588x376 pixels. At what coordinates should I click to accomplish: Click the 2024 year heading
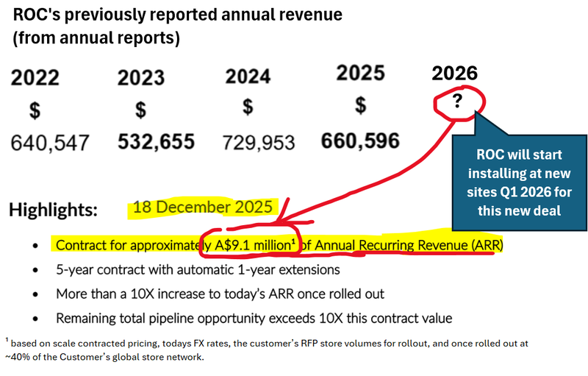248,77
